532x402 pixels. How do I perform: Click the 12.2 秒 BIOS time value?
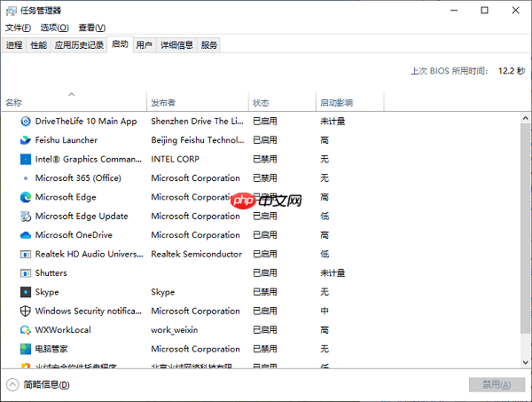512,71
